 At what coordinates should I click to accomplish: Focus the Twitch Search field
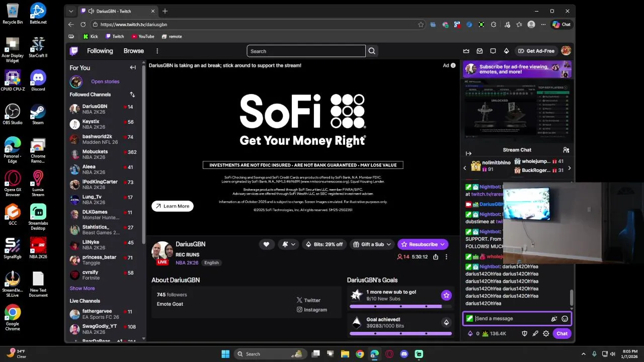(x=306, y=51)
